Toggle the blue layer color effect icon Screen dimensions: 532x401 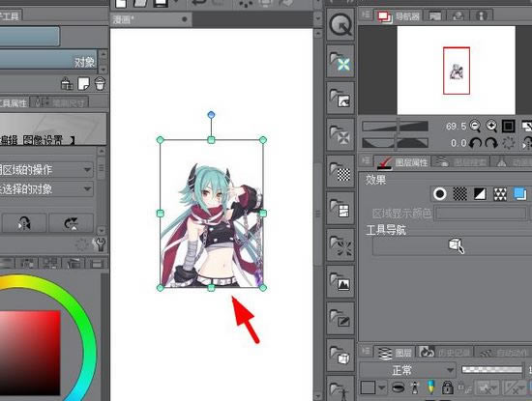tap(520, 194)
